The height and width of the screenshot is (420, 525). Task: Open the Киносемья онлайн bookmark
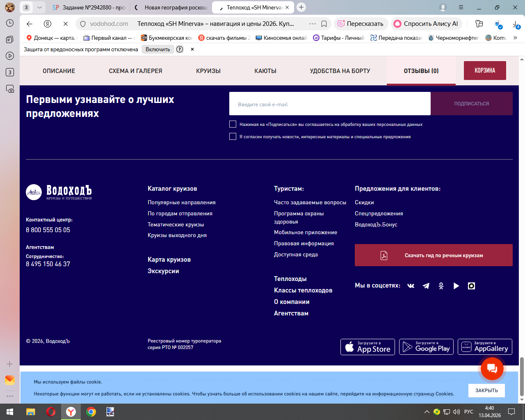(281, 38)
